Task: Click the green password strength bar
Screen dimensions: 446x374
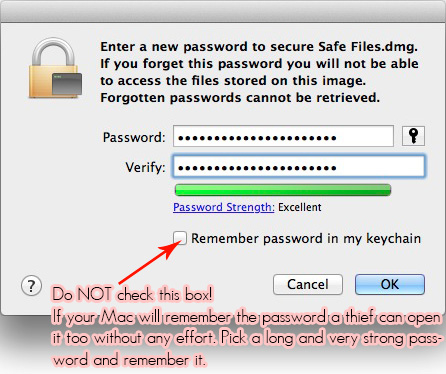Action: 283,190
